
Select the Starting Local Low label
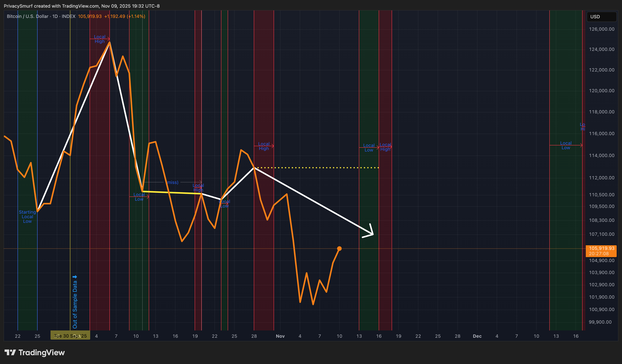click(x=27, y=216)
